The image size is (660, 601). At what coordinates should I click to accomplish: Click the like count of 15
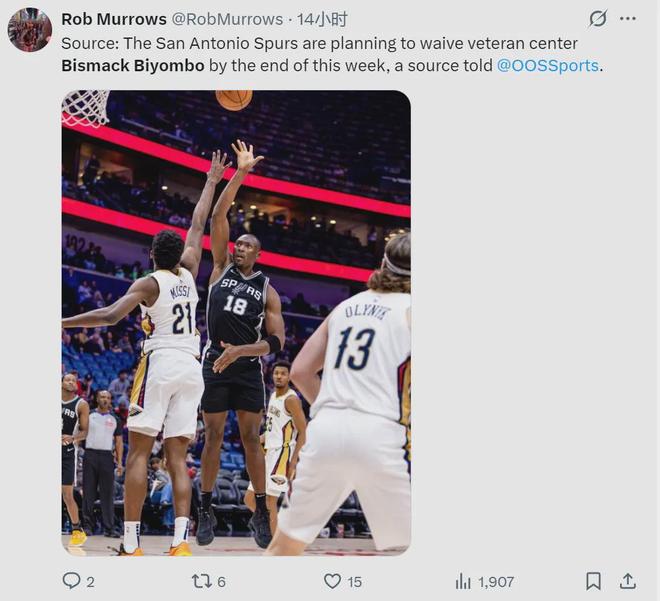point(354,582)
